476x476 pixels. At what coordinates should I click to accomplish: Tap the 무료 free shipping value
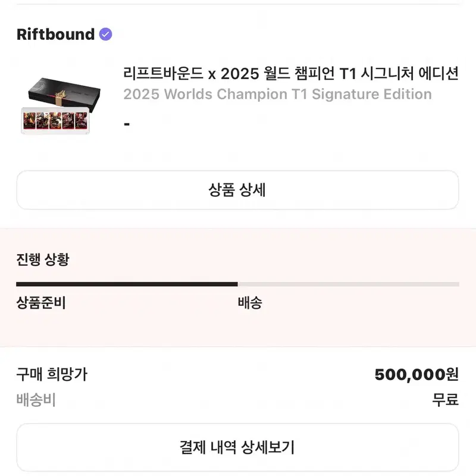click(x=445, y=399)
